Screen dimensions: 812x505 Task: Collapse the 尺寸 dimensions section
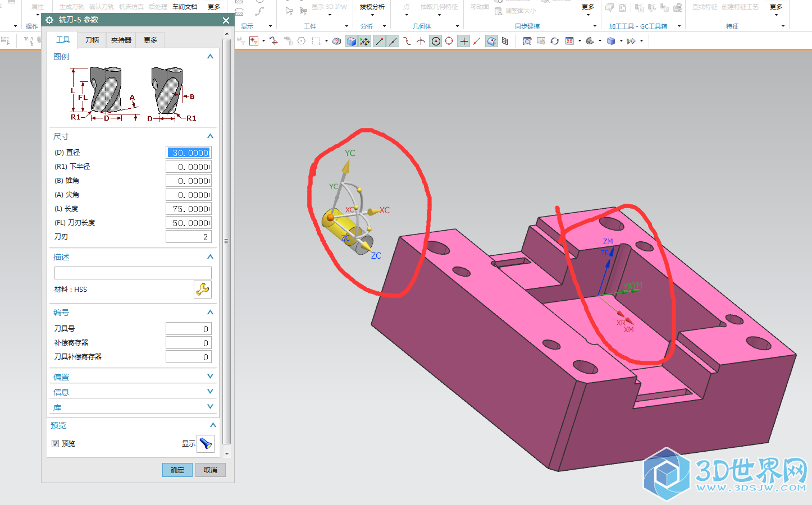(x=210, y=136)
